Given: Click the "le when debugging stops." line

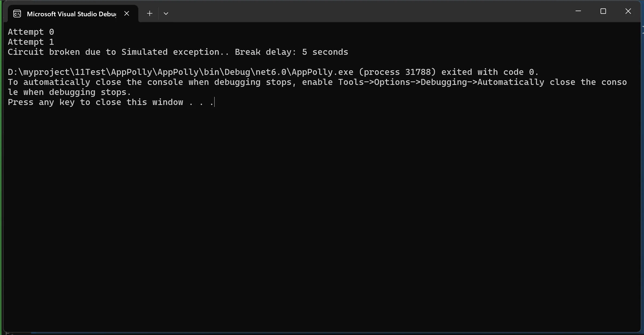Looking at the screenshot, I should pos(69,92).
